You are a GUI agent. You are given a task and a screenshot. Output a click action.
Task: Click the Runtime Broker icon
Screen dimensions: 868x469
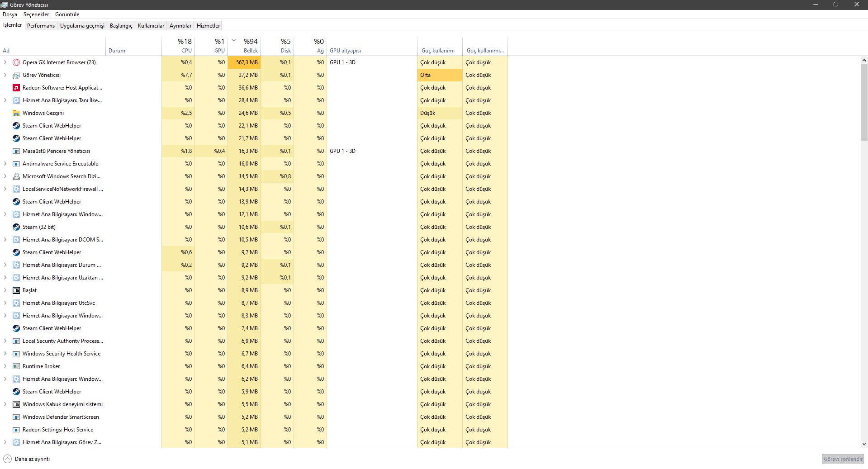coord(16,366)
